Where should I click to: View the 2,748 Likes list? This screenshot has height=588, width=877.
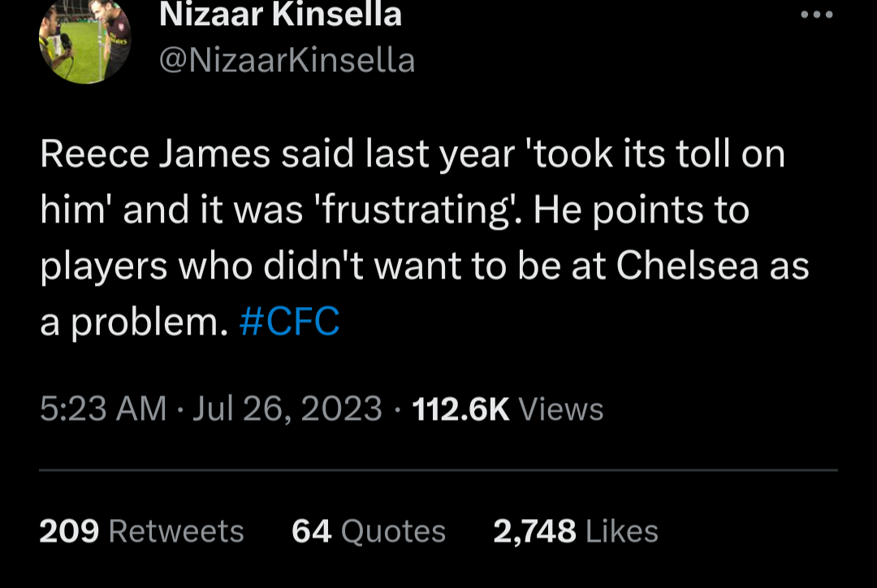[x=575, y=531]
